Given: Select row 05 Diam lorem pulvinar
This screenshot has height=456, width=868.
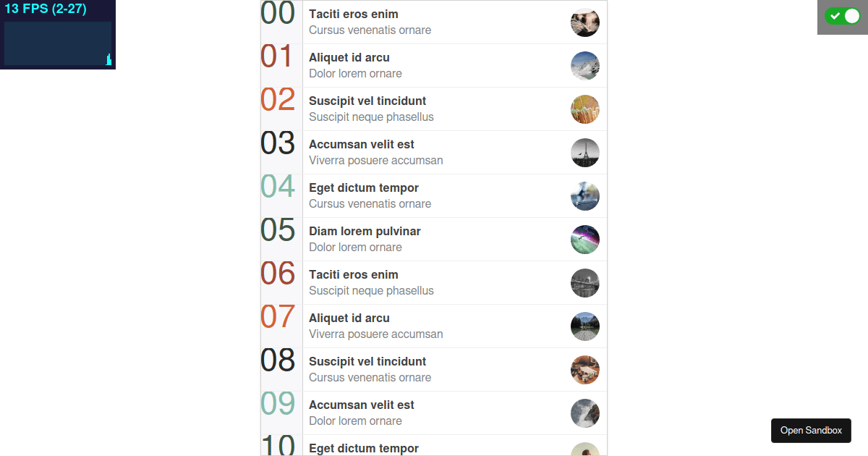Looking at the screenshot, I should tap(434, 239).
